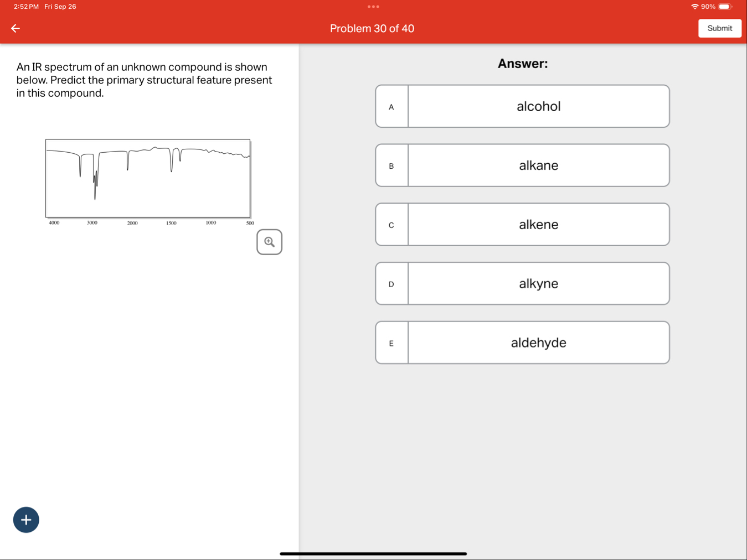Magnify the IR spectrum with zoom icon
This screenshot has width=747, height=560.
pyautogui.click(x=269, y=242)
